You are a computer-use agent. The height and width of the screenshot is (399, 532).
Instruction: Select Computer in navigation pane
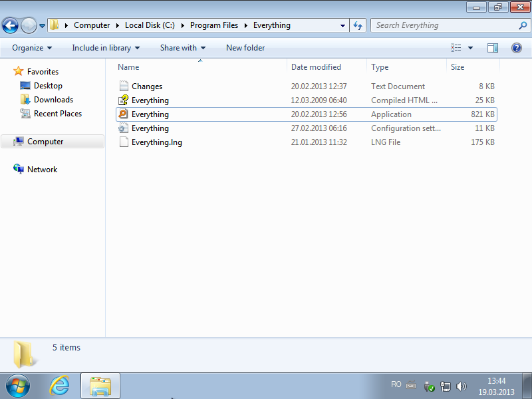[x=53, y=142]
